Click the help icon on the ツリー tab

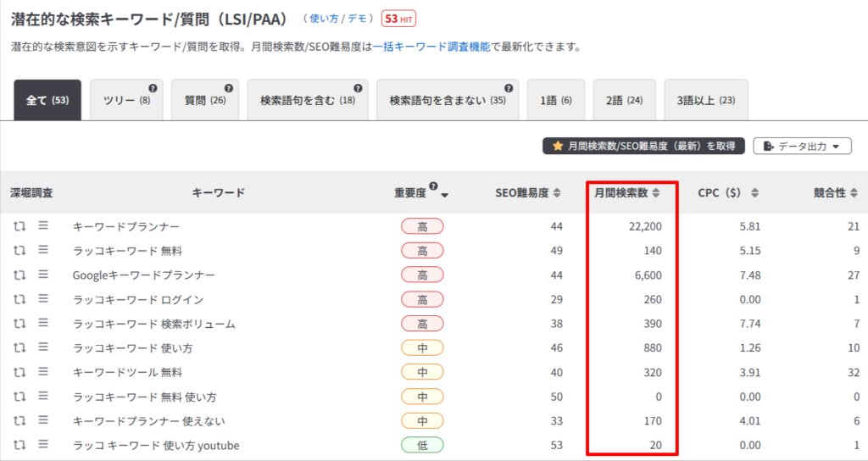point(153,88)
